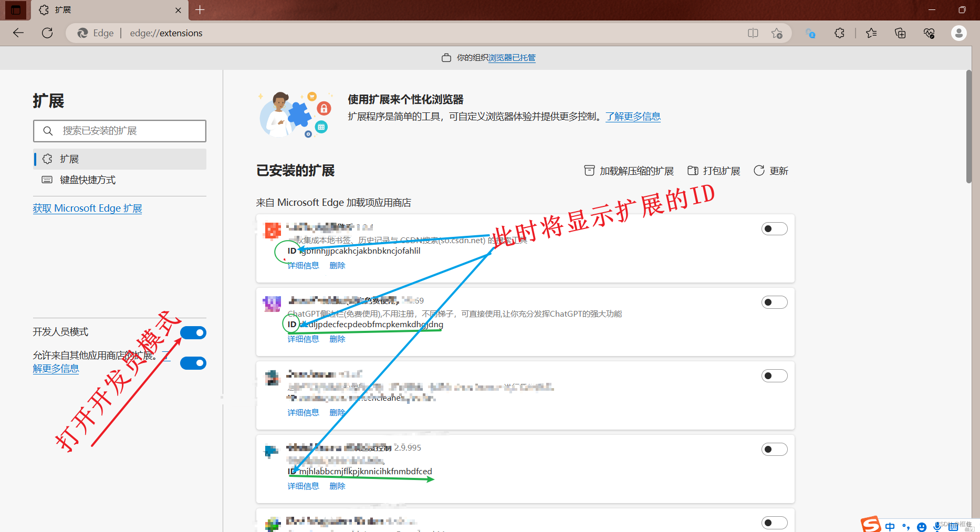Viewport: 980px width, 532px height.
Task: Enable the last, partly visible extension's toggle
Action: click(x=775, y=523)
